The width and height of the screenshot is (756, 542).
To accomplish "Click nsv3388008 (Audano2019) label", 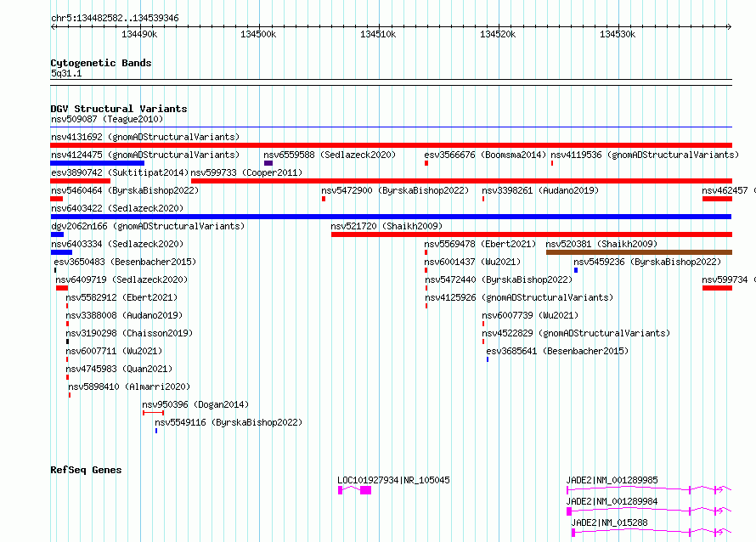I will [x=124, y=315].
